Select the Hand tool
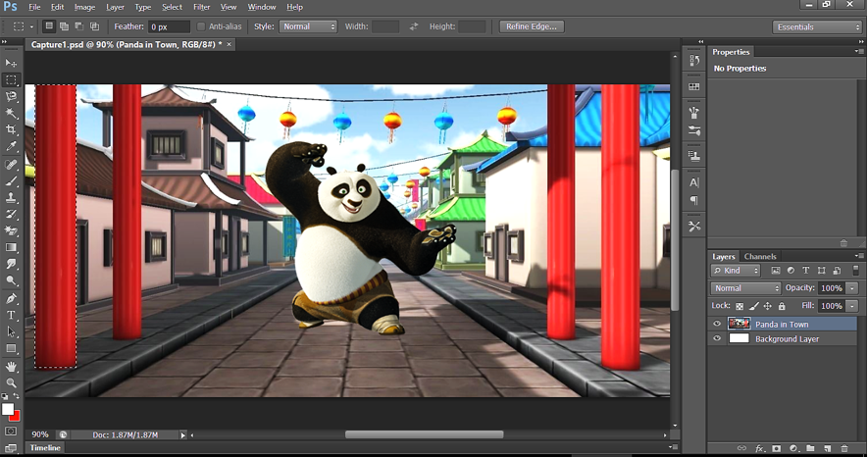The height and width of the screenshot is (457, 868). click(11, 366)
